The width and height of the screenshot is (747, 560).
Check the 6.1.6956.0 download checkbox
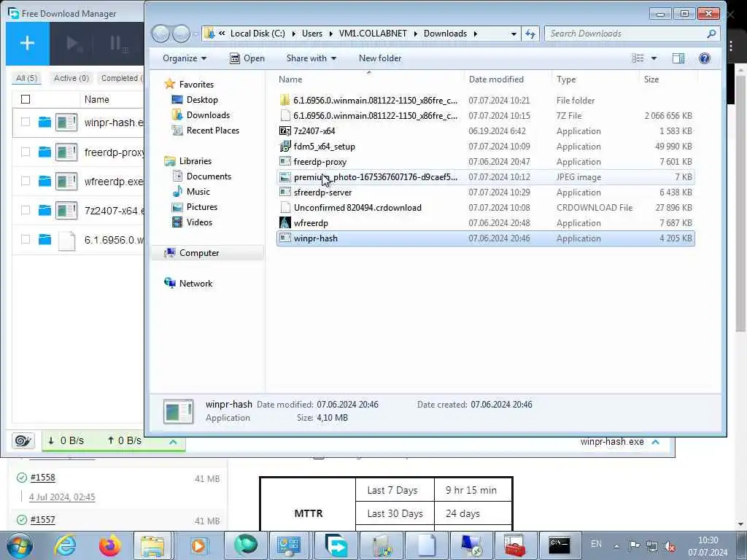(26, 239)
